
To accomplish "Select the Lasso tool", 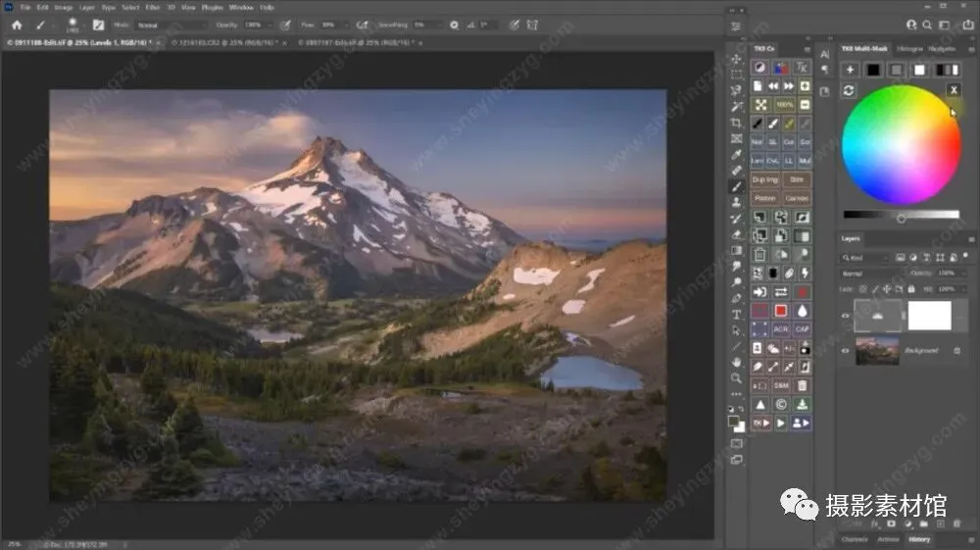I will pyautogui.click(x=737, y=90).
